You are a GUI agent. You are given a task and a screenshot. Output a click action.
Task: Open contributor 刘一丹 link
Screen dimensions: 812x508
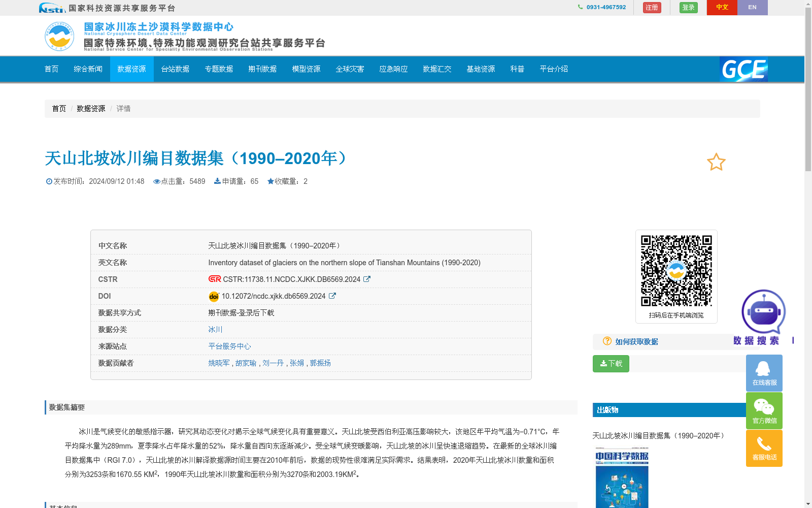click(x=273, y=363)
